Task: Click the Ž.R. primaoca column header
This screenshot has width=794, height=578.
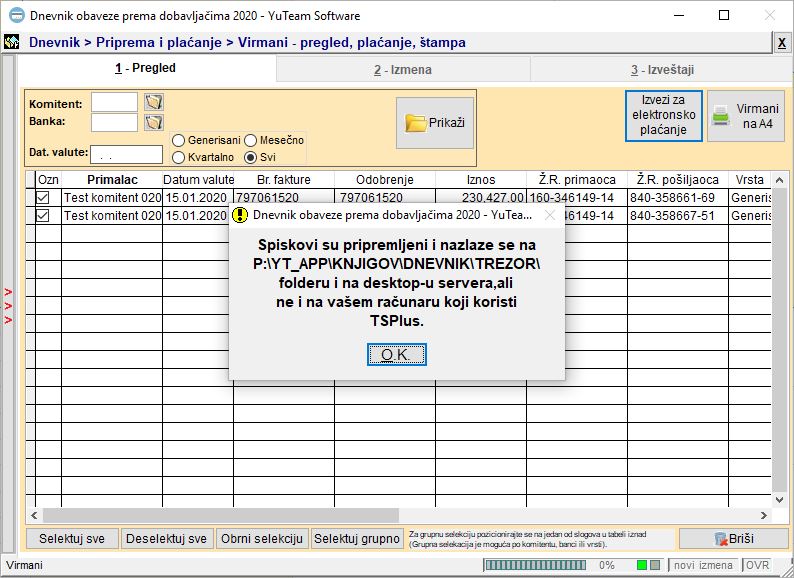Action: (x=577, y=180)
